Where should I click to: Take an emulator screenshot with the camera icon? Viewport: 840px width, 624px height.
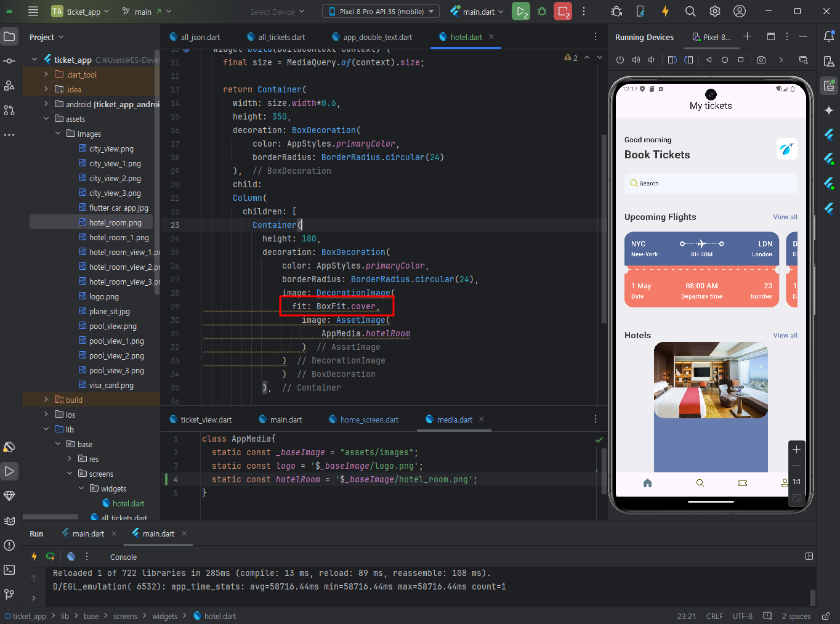[x=761, y=60]
